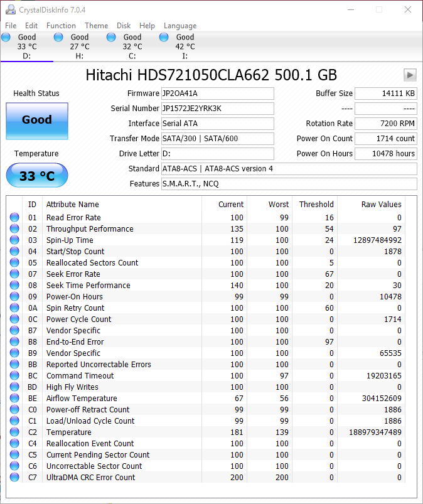Open the Help menu
The height and width of the screenshot is (504, 423).
click(147, 26)
